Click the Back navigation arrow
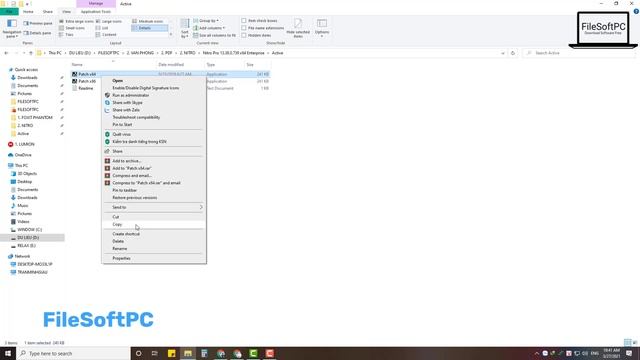Image resolution: width=640 pixels, height=360 pixels. coord(6,53)
